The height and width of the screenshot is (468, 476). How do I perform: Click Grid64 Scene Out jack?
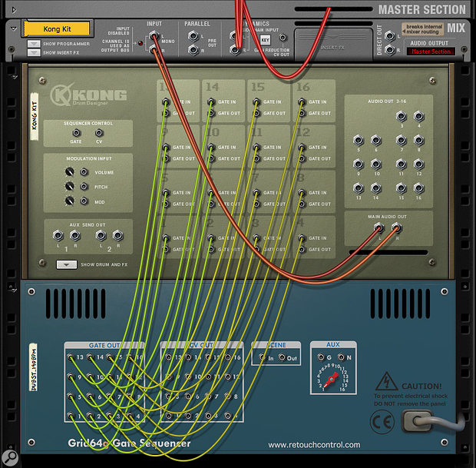pos(282,357)
